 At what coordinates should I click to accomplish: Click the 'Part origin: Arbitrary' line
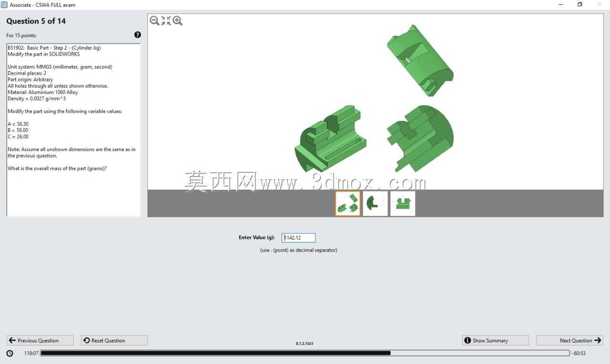click(x=30, y=80)
